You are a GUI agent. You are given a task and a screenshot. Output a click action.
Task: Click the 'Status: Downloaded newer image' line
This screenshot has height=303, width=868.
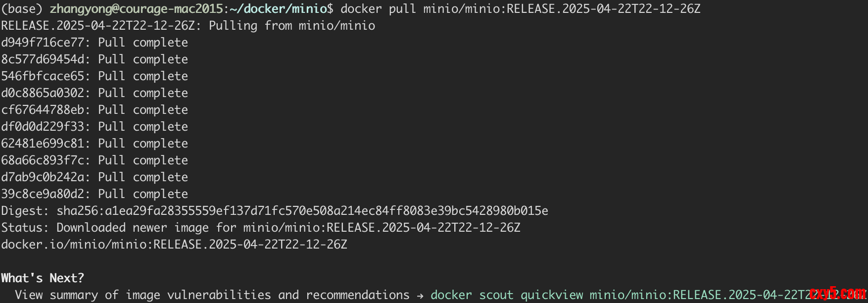click(x=260, y=228)
